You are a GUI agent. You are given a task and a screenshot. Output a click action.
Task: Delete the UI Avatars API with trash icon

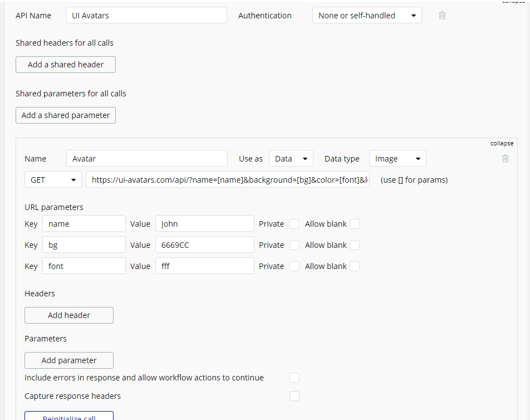coord(442,16)
